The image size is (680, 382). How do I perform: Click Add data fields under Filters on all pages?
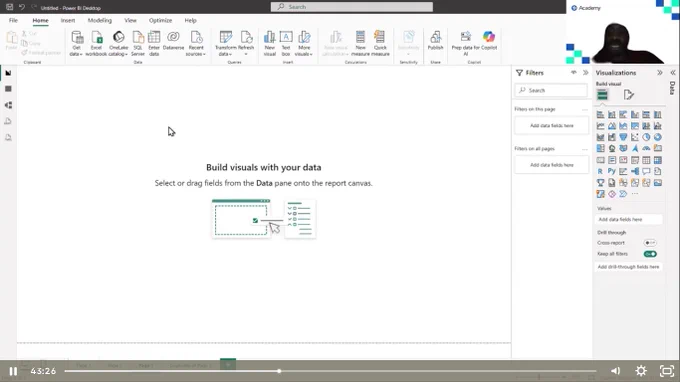[x=552, y=165]
